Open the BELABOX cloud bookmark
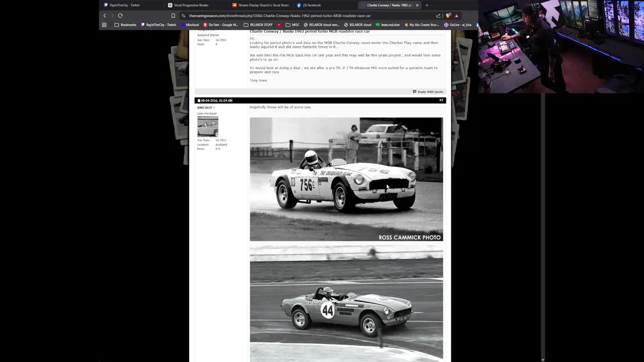Viewport: 644px width, 362px height. pyautogui.click(x=357, y=25)
